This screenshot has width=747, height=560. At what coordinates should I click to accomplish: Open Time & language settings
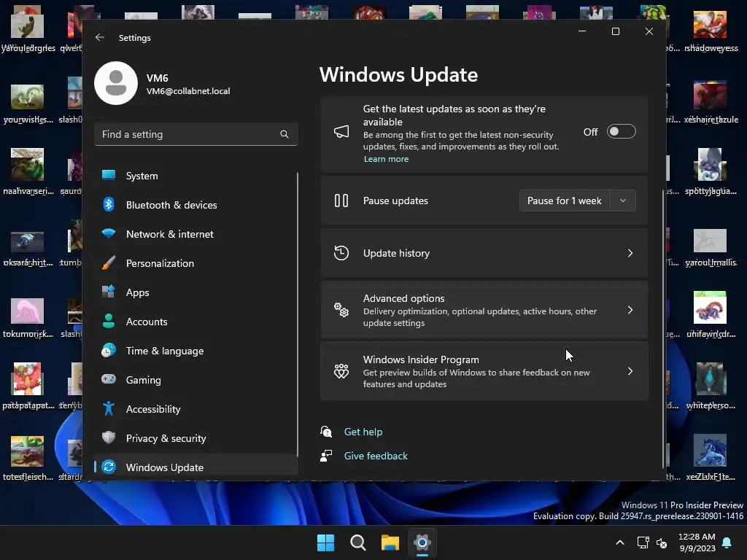[196, 351]
